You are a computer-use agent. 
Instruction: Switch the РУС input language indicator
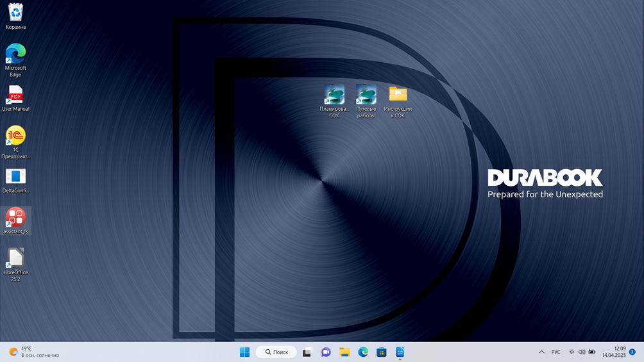click(x=555, y=352)
